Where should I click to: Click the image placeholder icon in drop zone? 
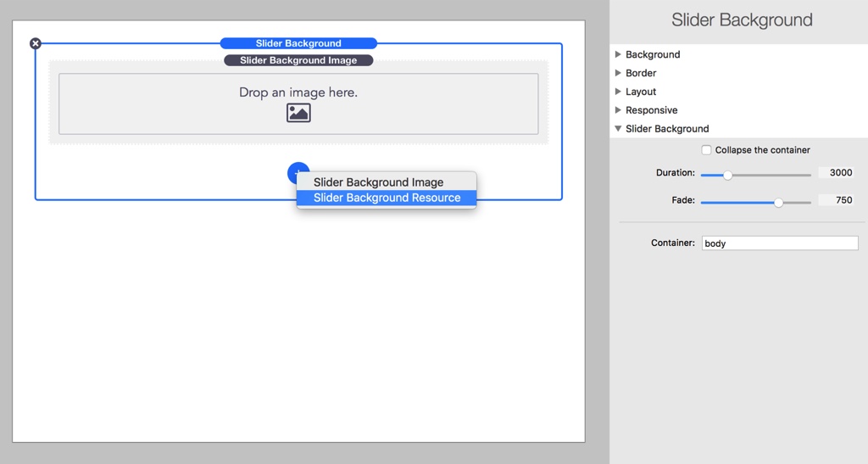pos(298,113)
